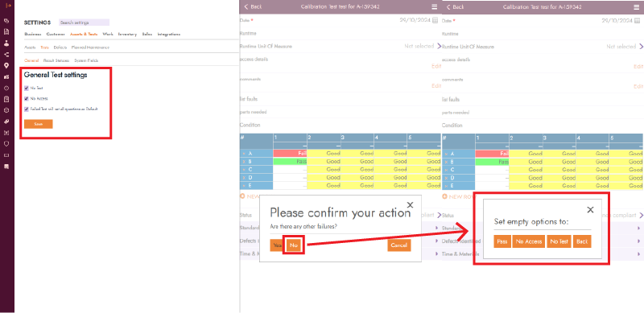Go Back from the middle Calibration Test header
Image resolution: width=644 pixels, height=313 pixels.
[253, 6]
